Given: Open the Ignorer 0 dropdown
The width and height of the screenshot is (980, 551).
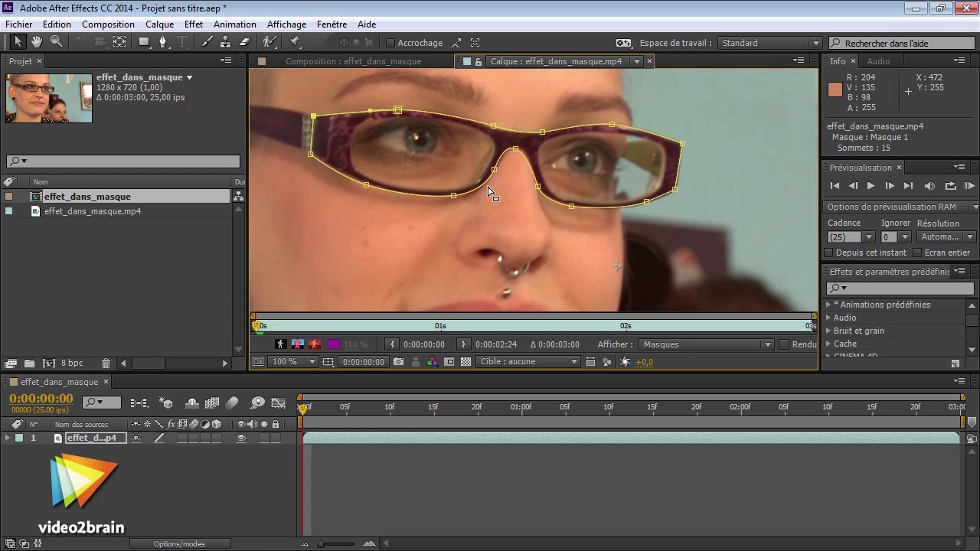Looking at the screenshot, I should 894,237.
